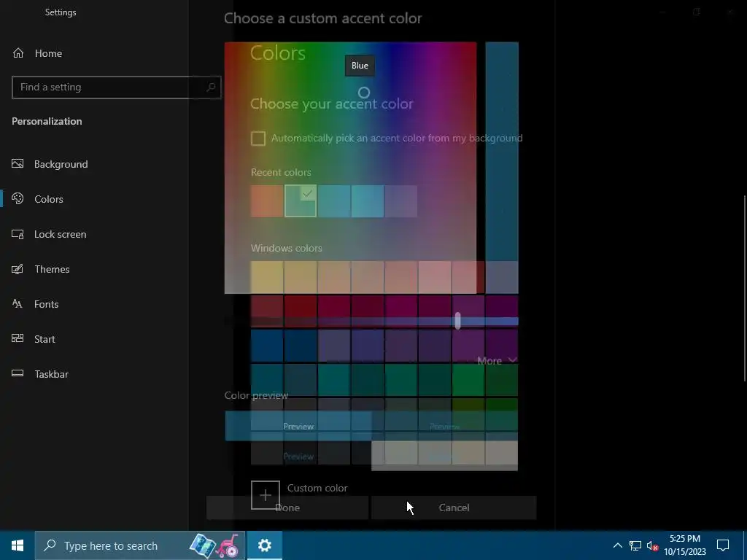Open the clock showing 5:25 PM
Viewport: 747px width, 560px height.
[685, 545]
